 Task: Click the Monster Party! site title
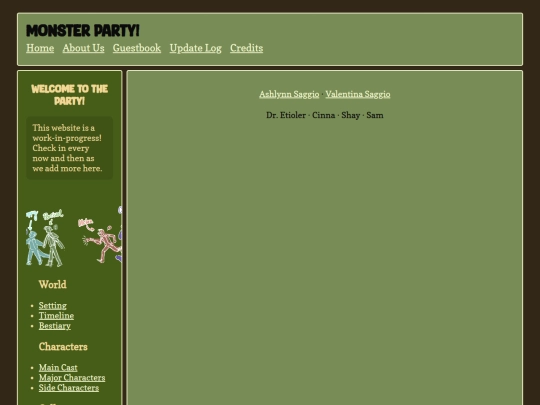[x=83, y=31]
